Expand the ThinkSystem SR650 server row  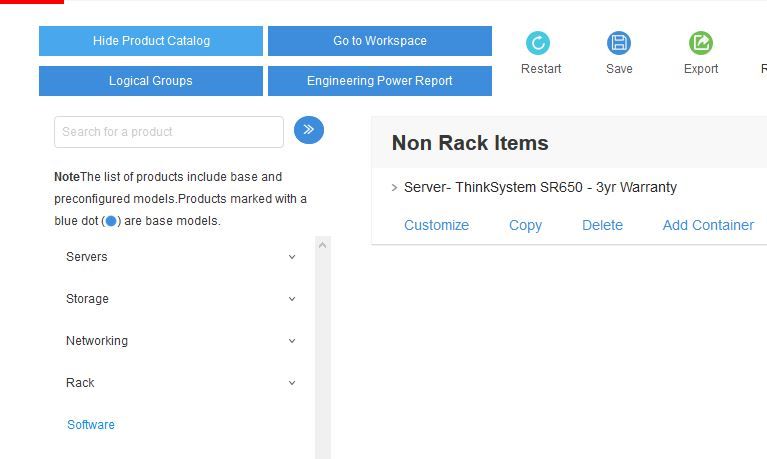[394, 187]
